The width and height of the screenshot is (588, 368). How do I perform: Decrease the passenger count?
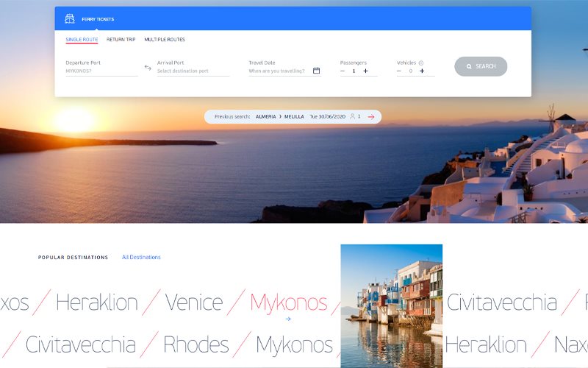[343, 71]
